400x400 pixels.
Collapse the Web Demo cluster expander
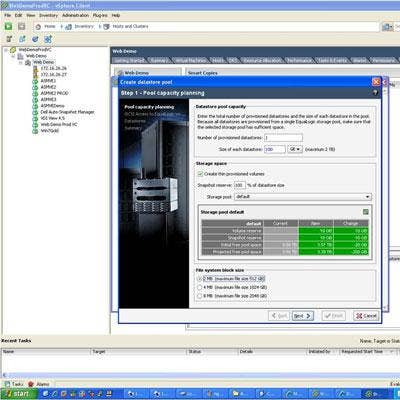click(21, 62)
